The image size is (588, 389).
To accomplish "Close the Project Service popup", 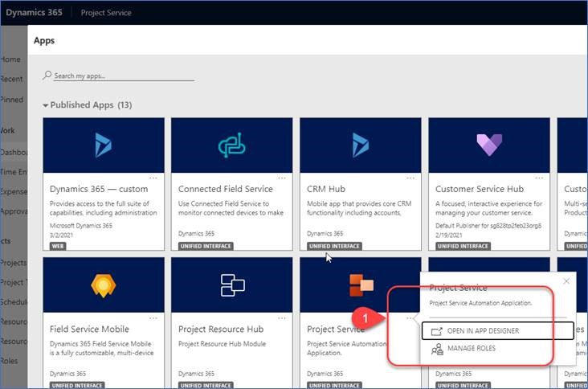I will pyautogui.click(x=566, y=281).
